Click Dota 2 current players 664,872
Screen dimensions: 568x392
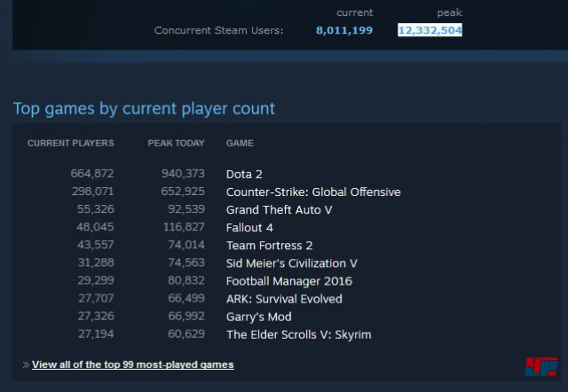coord(92,173)
